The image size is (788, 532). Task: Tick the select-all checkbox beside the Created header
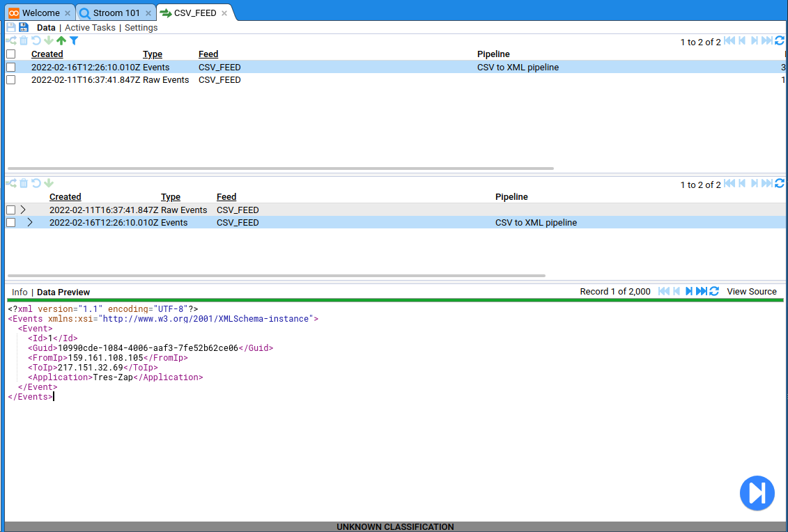pos(10,54)
